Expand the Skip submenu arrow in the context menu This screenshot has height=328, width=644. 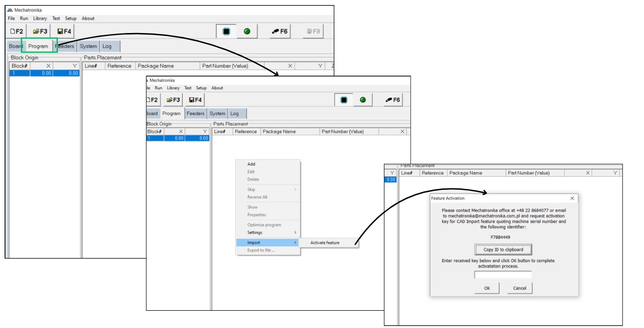point(295,189)
